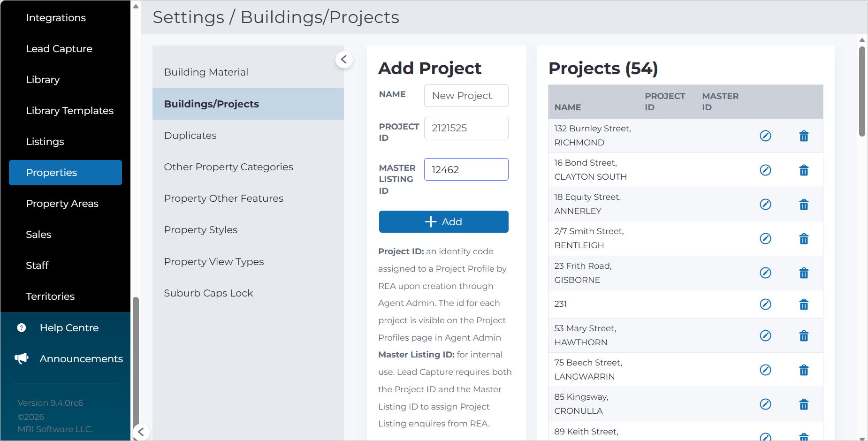
Task: Click the project Name input field
Action: click(466, 95)
